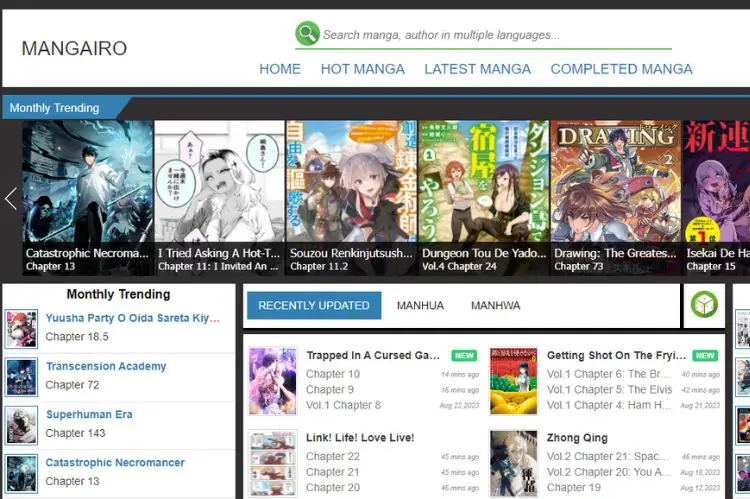Open the MANGAIRO site logo
750x499 pixels.
74,48
